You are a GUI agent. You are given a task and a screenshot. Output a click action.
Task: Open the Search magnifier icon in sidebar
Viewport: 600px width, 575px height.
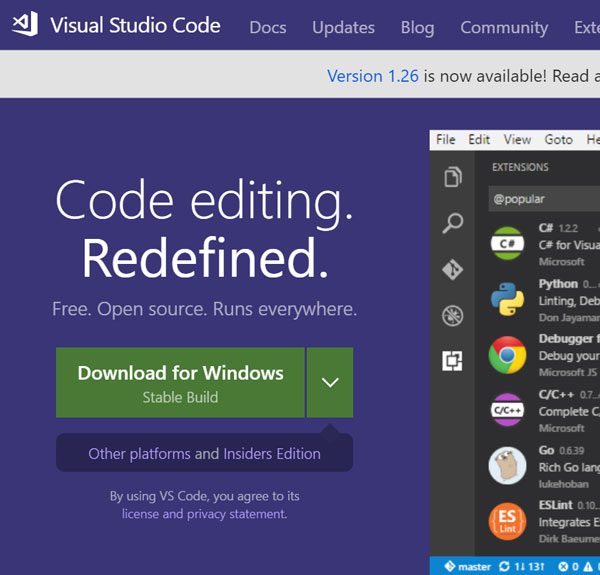click(453, 223)
